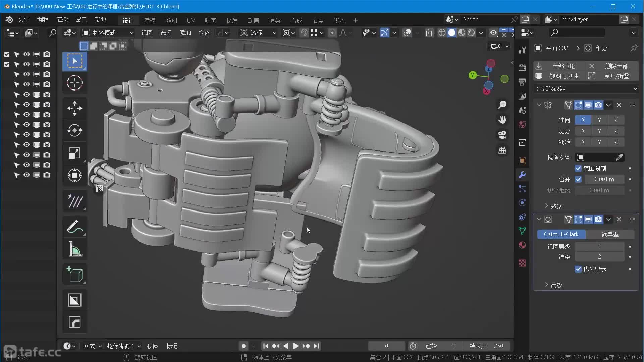This screenshot has width=644, height=362.
Task: Activate the Annotate pencil tool
Action: 74,227
